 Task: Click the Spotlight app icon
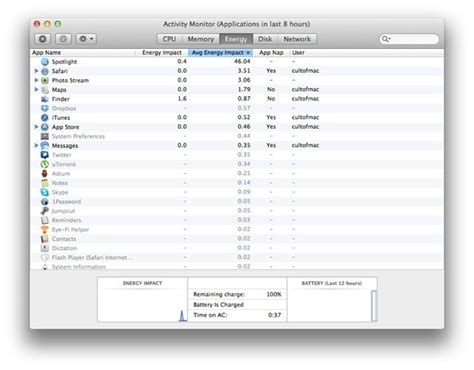[x=45, y=62]
